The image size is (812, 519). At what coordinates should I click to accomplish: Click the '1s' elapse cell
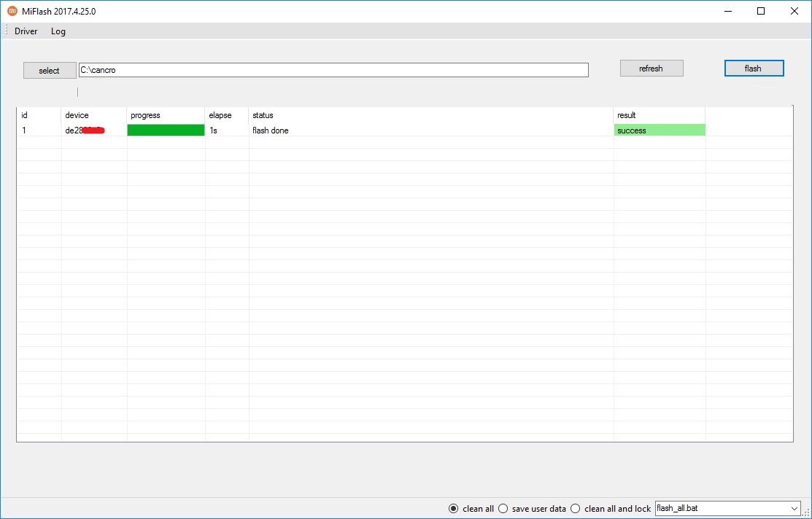pos(227,130)
